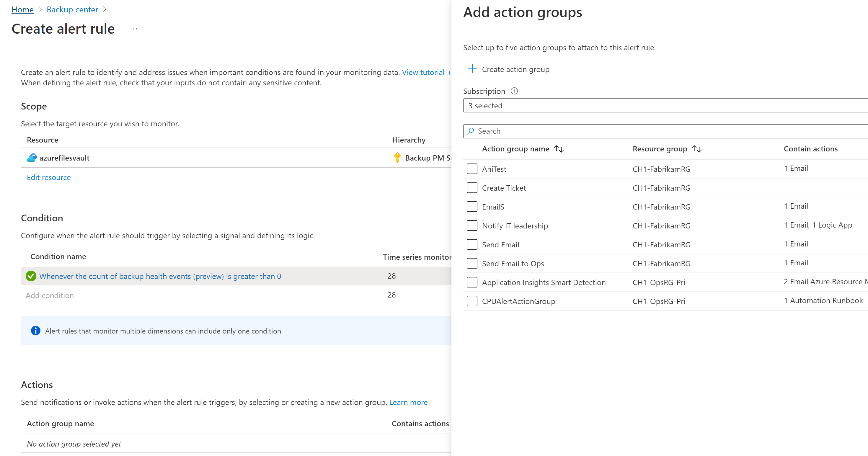Click the Home breadcrumb navigation icon
Viewport: 868px width, 456px height.
(x=21, y=10)
